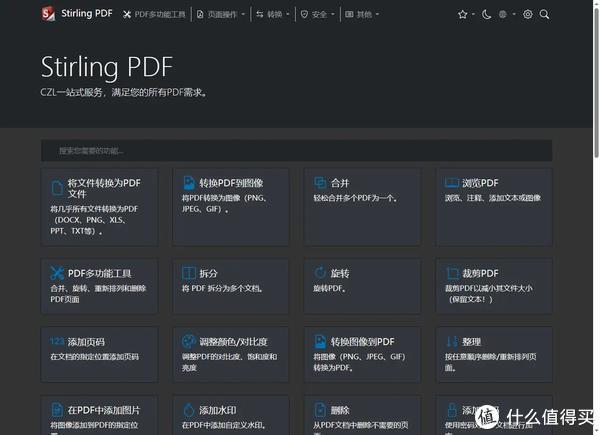This screenshot has height=435, width=600.
Task: Click file icon on 将文件转换为PDF文件 card
Action: (57, 188)
